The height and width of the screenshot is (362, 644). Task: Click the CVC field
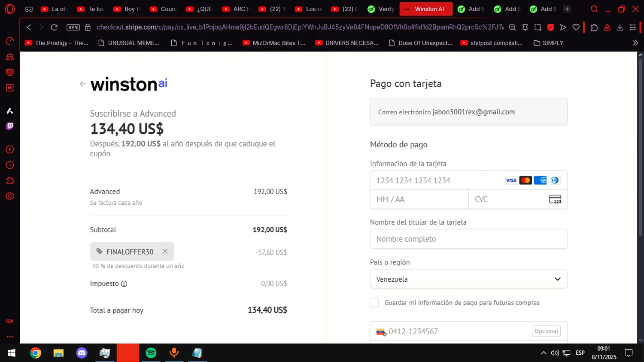518,199
